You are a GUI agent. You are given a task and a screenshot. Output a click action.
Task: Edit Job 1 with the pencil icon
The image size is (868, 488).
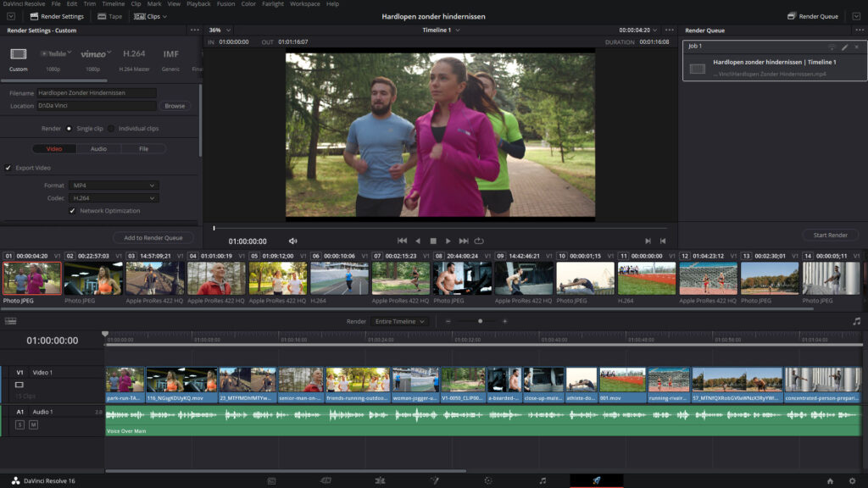[845, 47]
